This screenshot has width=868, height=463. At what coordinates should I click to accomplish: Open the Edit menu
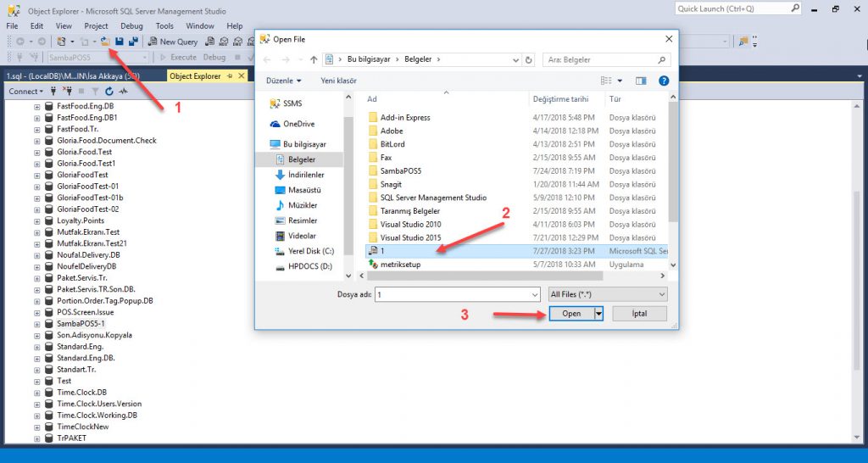click(x=37, y=26)
